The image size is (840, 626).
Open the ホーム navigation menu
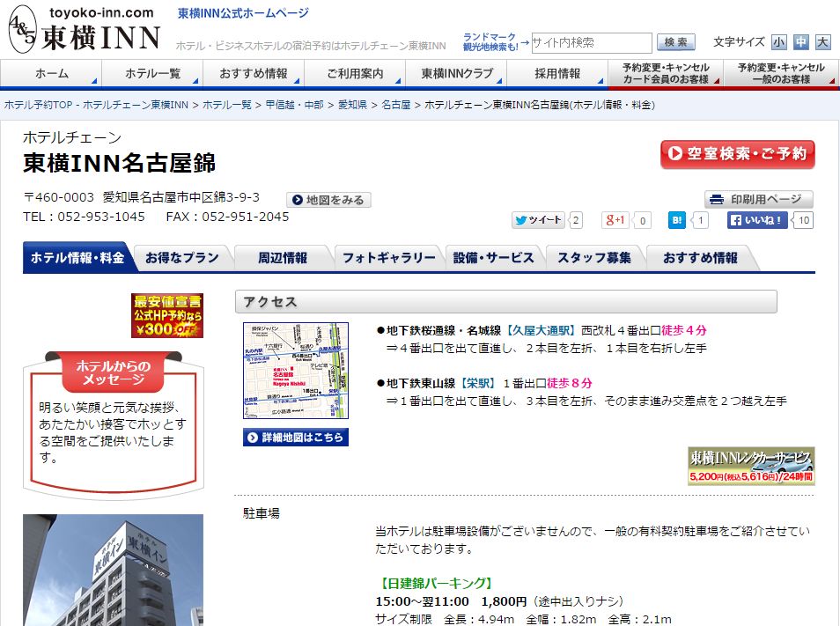51,73
